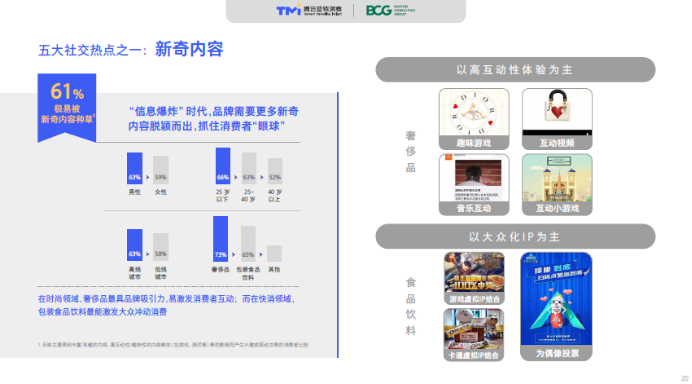
Task: Open the 趣味游戏 Dior thumbnail
Action: click(x=474, y=119)
